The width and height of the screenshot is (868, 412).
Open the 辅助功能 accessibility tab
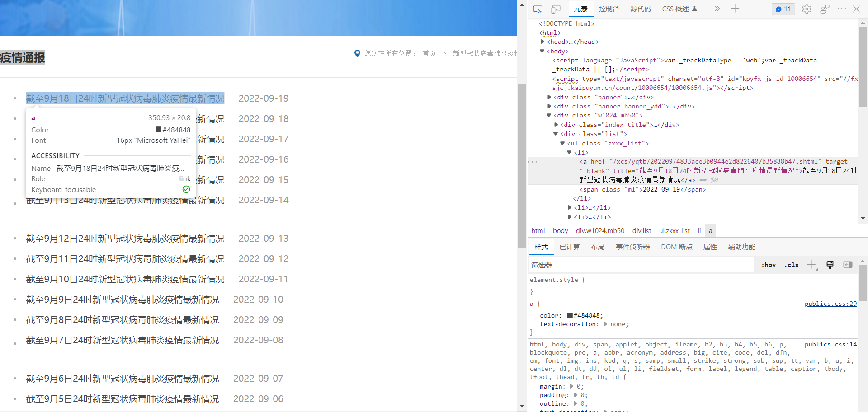coord(742,247)
